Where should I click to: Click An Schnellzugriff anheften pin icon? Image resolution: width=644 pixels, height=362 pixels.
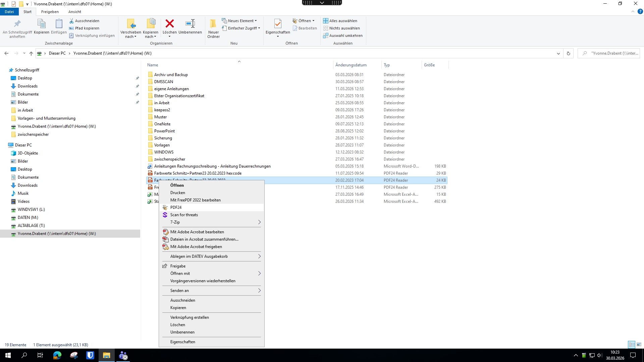point(17,24)
